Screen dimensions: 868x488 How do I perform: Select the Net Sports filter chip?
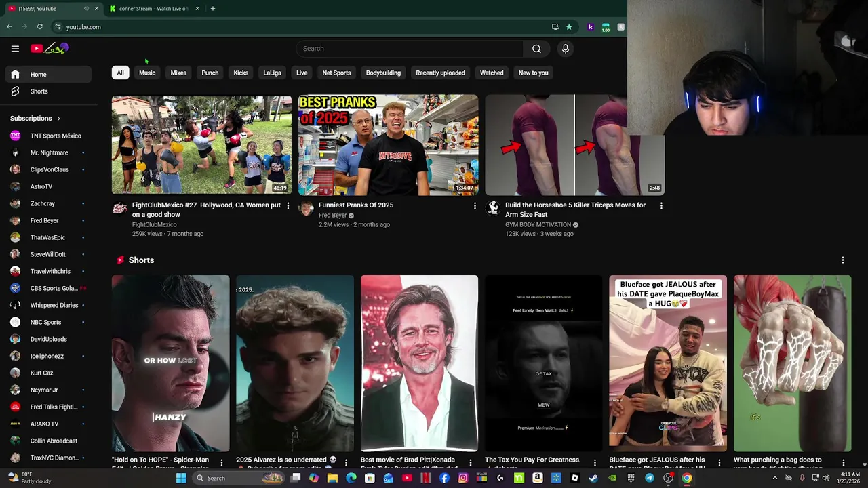pyautogui.click(x=336, y=73)
